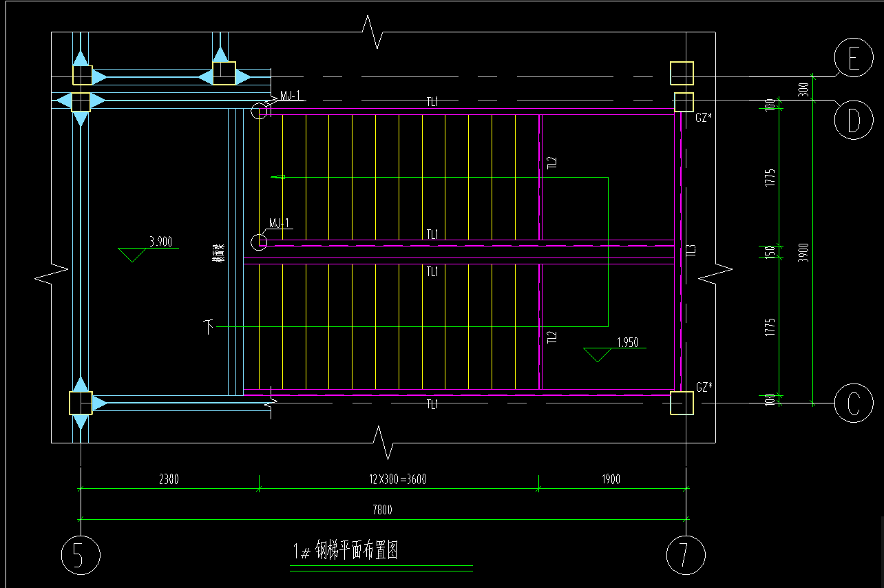The height and width of the screenshot is (588, 884).
Task: Click the GZ* label near axis D
Action: point(704,118)
